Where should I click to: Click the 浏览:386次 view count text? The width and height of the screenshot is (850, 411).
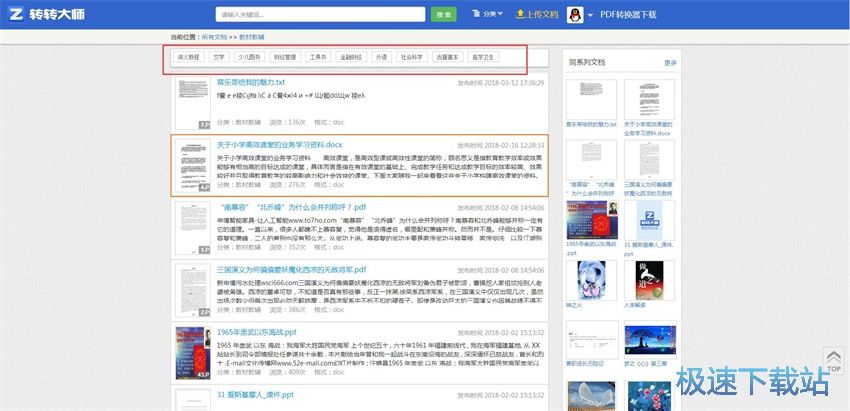pyautogui.click(x=288, y=310)
